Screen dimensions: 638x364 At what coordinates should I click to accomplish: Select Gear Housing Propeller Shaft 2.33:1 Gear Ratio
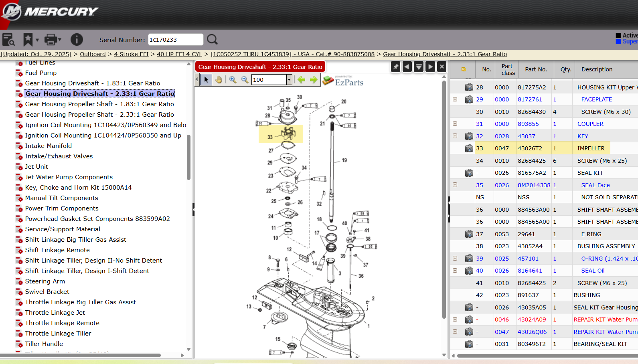click(x=99, y=114)
